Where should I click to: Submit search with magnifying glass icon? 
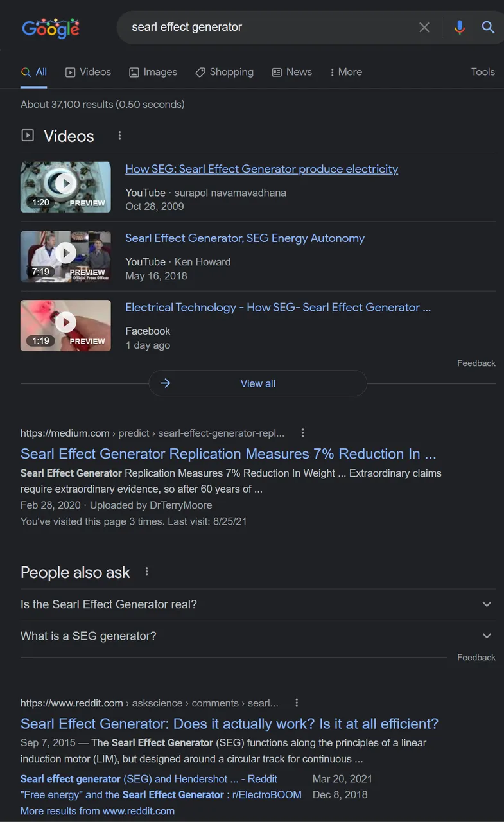488,27
